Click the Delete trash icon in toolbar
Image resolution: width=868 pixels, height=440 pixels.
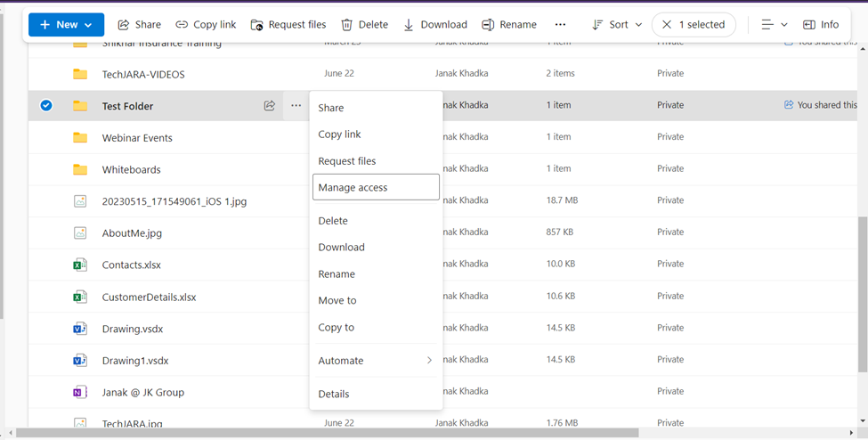[346, 25]
